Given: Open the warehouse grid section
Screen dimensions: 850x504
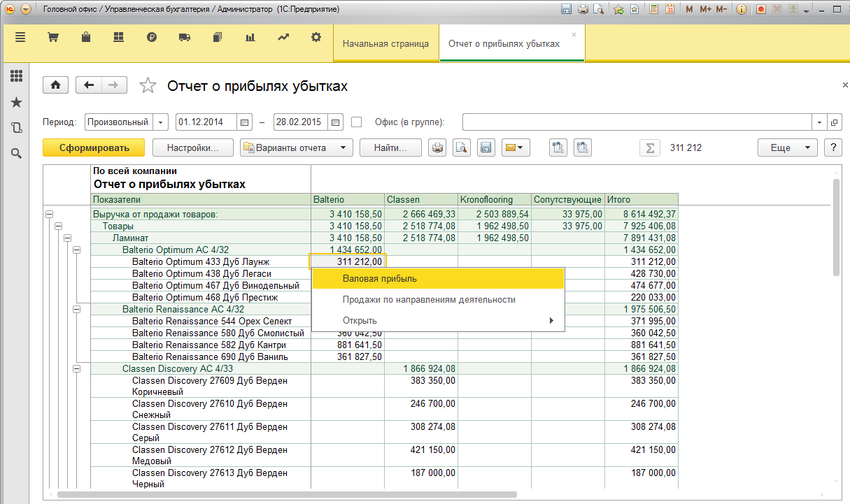Looking at the screenshot, I should 118,38.
